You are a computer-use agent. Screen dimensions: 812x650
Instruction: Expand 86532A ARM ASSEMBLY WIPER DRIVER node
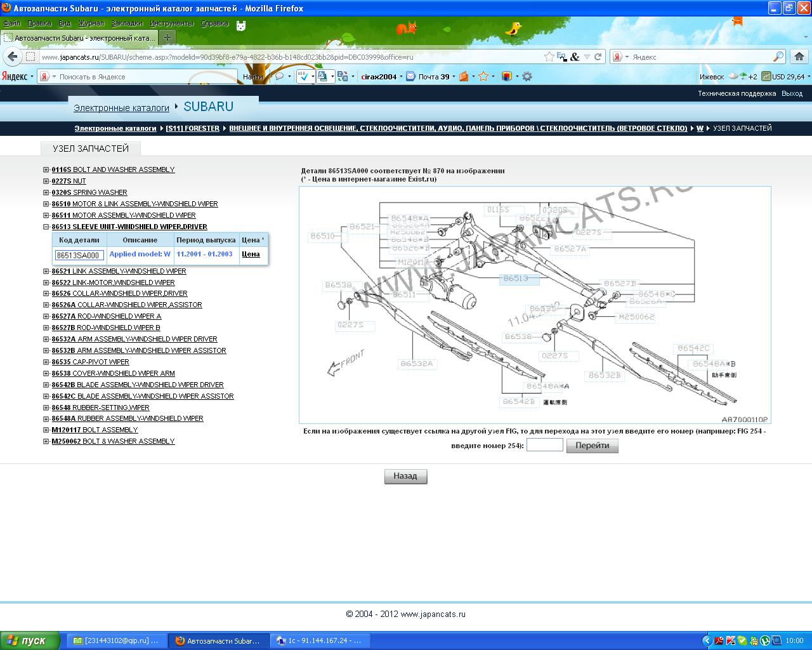tap(46, 339)
